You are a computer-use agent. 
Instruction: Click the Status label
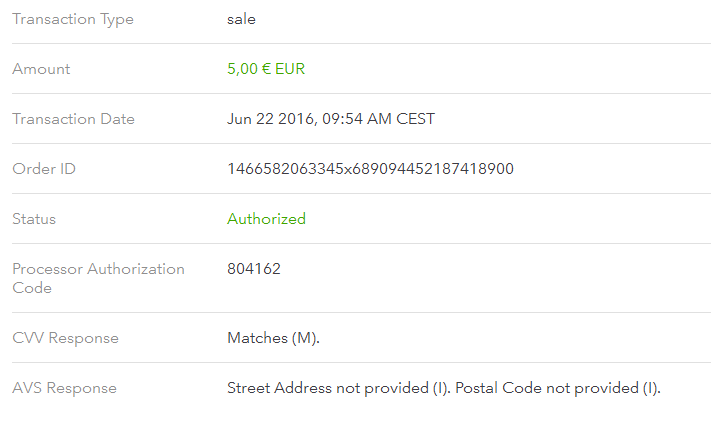click(34, 219)
